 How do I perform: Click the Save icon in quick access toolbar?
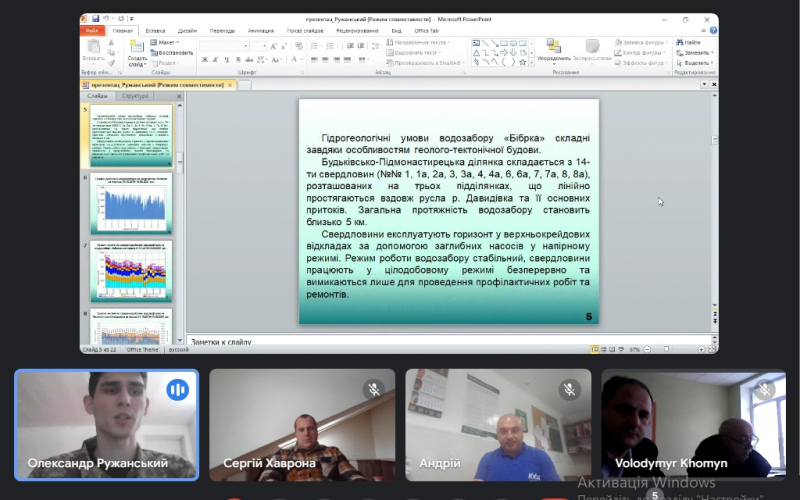click(95, 19)
